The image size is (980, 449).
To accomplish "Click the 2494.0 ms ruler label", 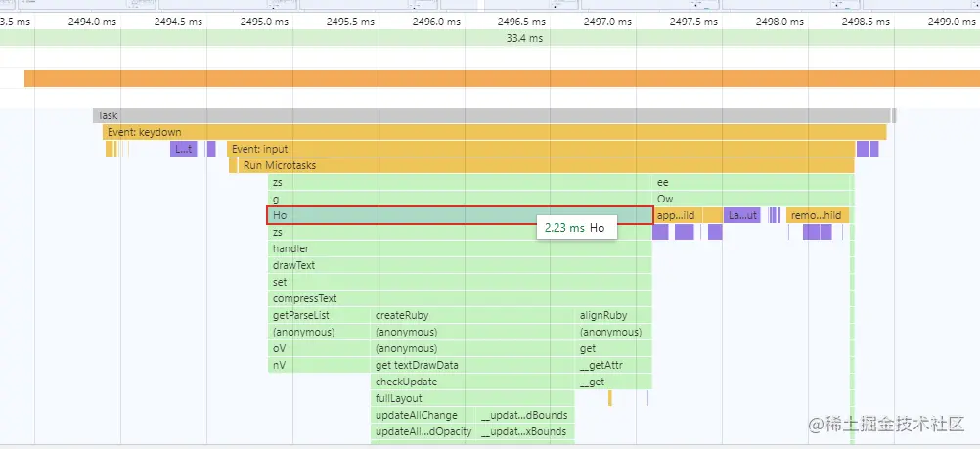I will pos(93,22).
